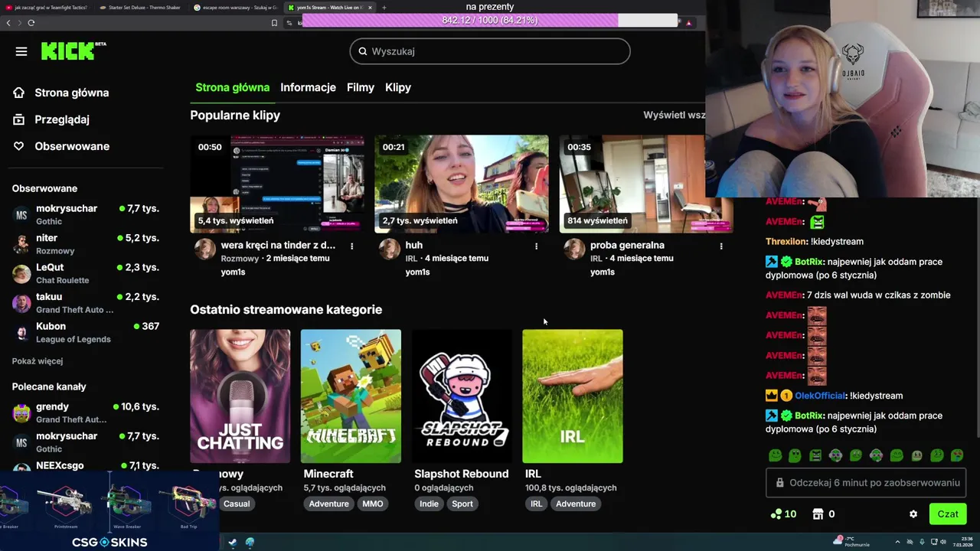
Task: Switch to the Strona główna channel tab
Action: 232,87
